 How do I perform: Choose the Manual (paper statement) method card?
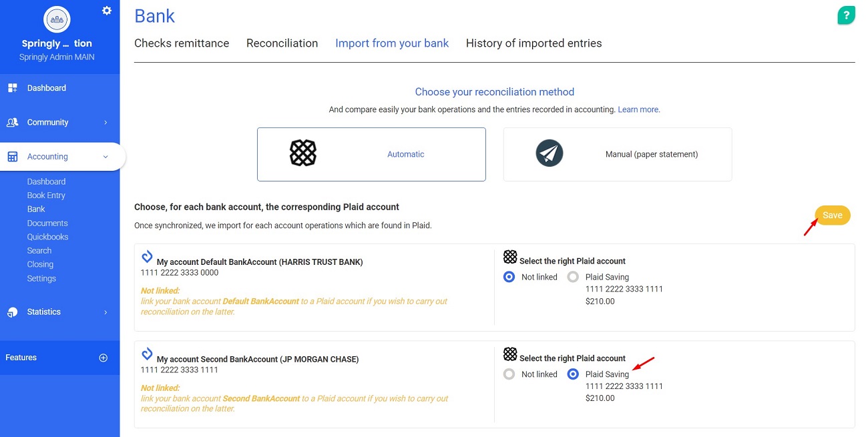(618, 154)
